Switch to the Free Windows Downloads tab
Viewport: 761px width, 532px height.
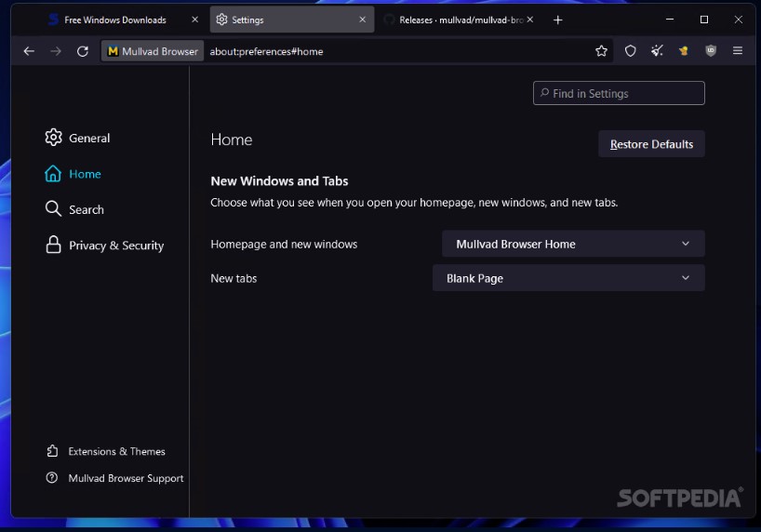[115, 20]
